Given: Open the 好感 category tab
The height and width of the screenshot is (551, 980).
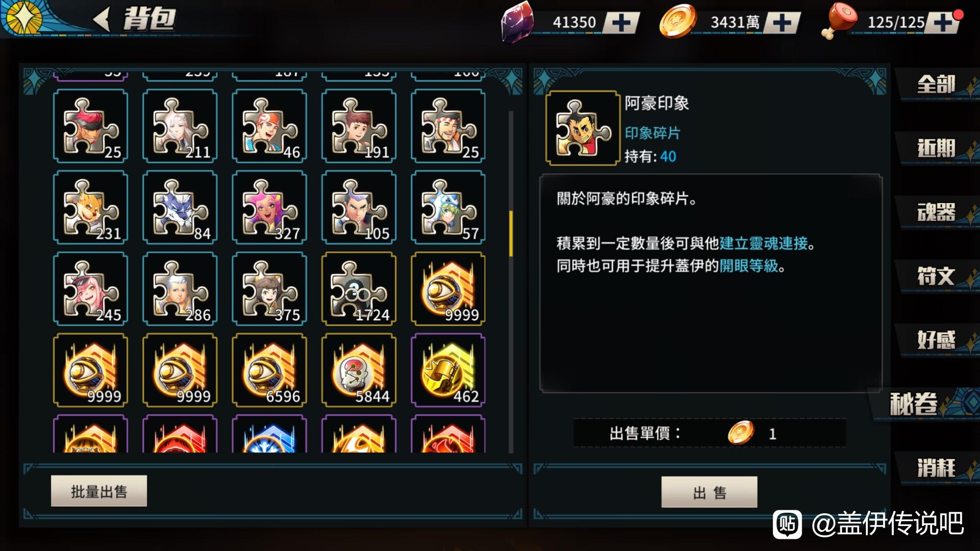Looking at the screenshot, I should click(936, 340).
